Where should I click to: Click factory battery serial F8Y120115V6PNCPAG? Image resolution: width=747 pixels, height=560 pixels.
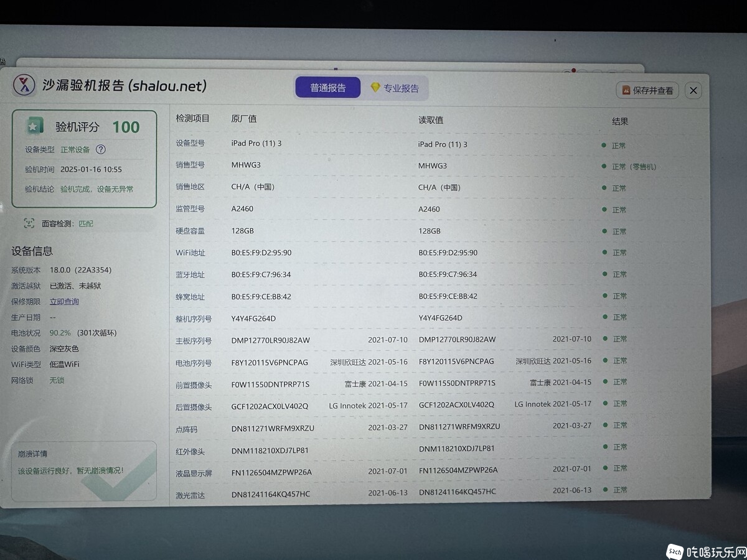point(270,362)
